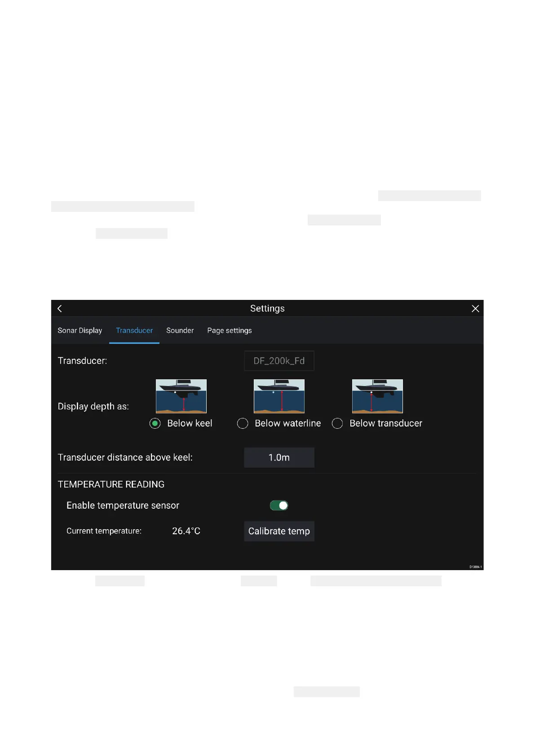535x756 pixels.
Task: Open the Page settings tab
Action: pyautogui.click(x=230, y=330)
